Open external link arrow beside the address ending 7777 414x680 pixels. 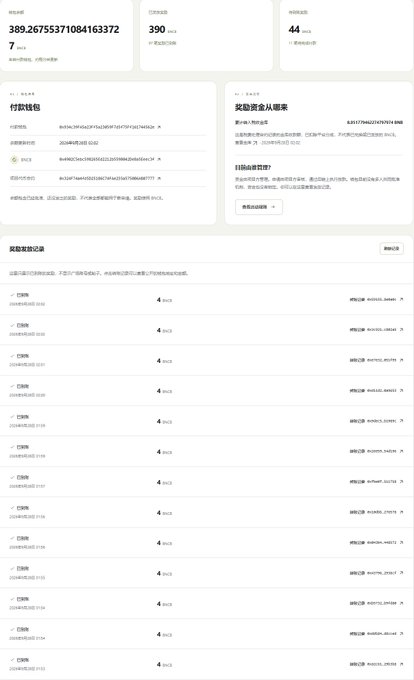coord(159,178)
